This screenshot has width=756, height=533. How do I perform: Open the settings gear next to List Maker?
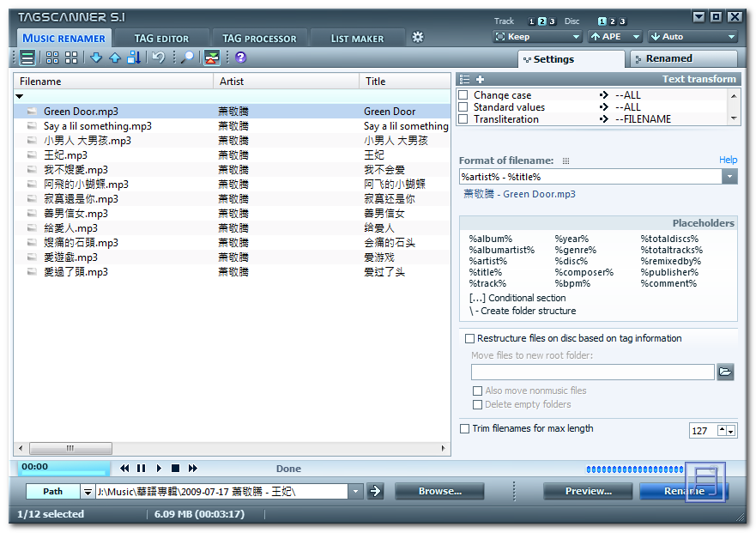pos(418,37)
